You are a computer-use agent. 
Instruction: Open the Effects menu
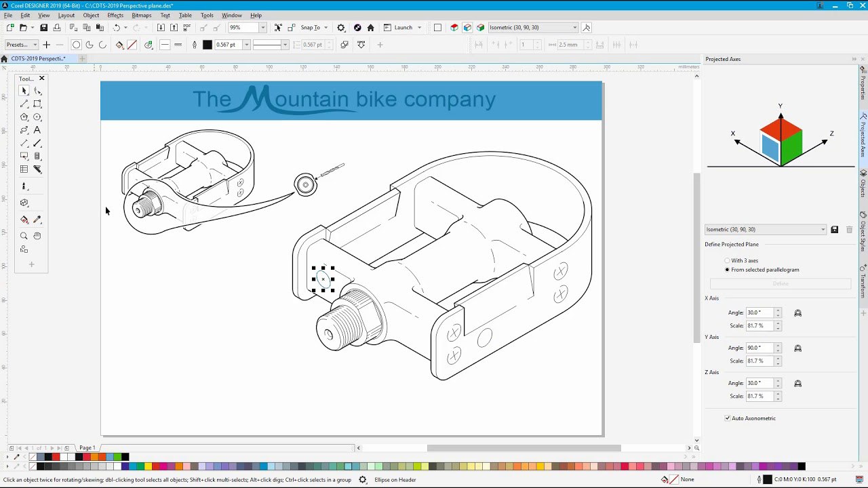[x=115, y=15]
